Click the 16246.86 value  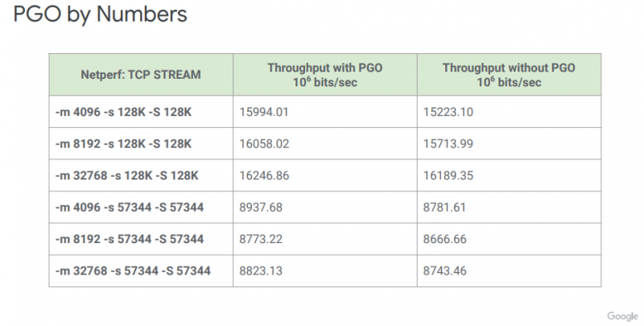click(264, 175)
